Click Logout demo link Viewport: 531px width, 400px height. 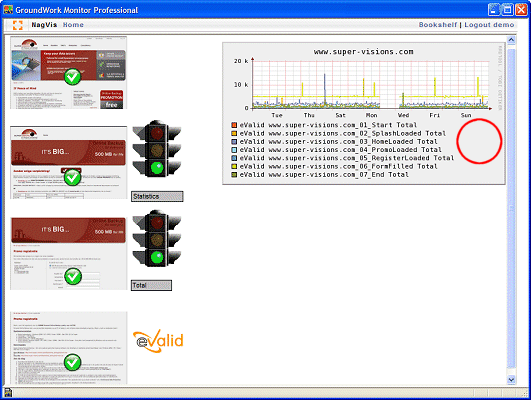tap(489, 25)
